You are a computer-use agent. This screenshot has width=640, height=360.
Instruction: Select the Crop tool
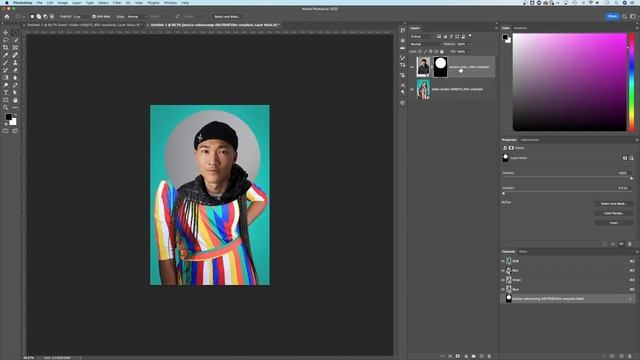pos(6,48)
